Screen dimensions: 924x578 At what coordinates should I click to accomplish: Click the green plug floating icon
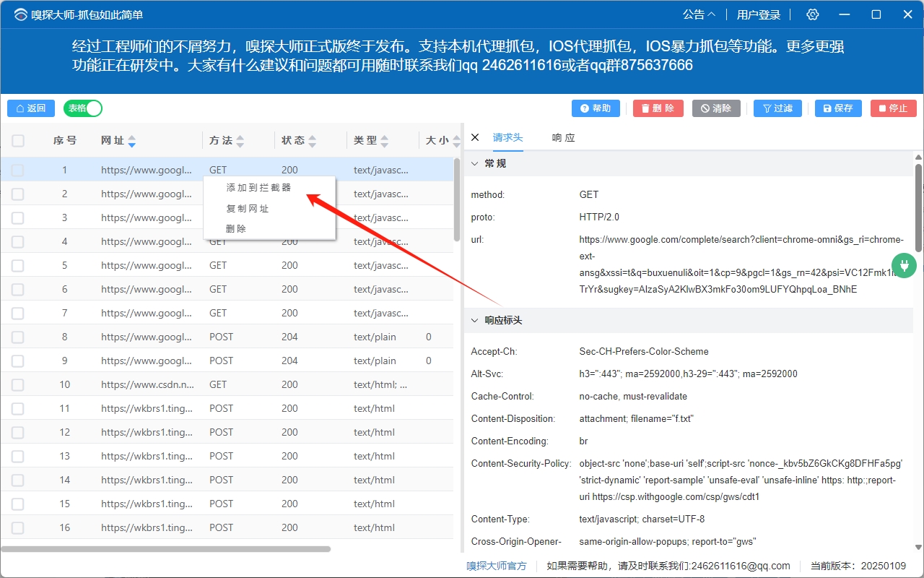tap(903, 265)
